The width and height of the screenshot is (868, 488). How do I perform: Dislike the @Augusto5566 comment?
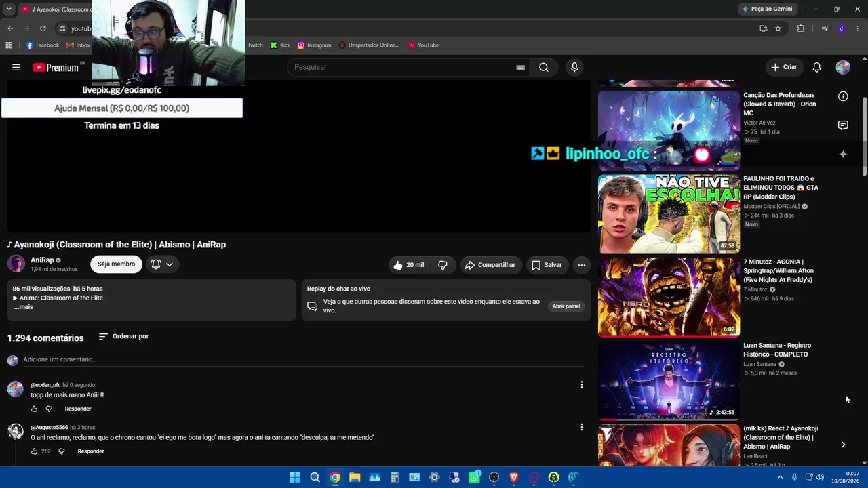(x=62, y=451)
